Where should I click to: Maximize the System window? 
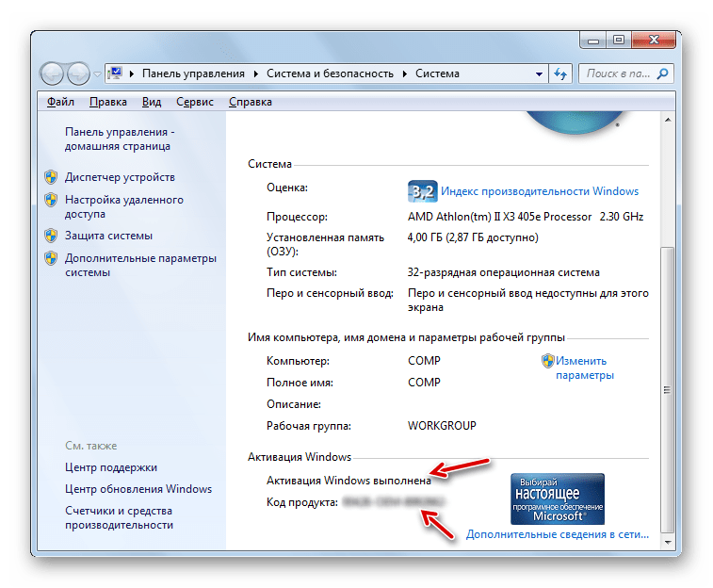pyautogui.click(x=619, y=41)
